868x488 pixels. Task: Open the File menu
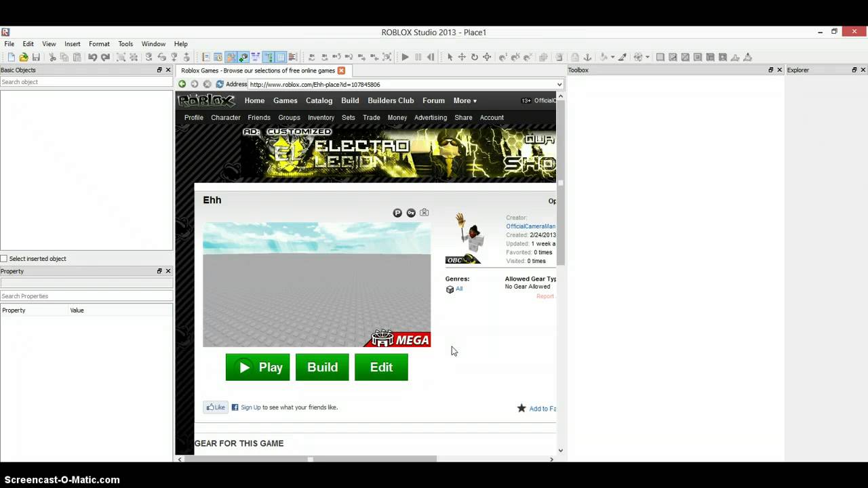pos(9,44)
